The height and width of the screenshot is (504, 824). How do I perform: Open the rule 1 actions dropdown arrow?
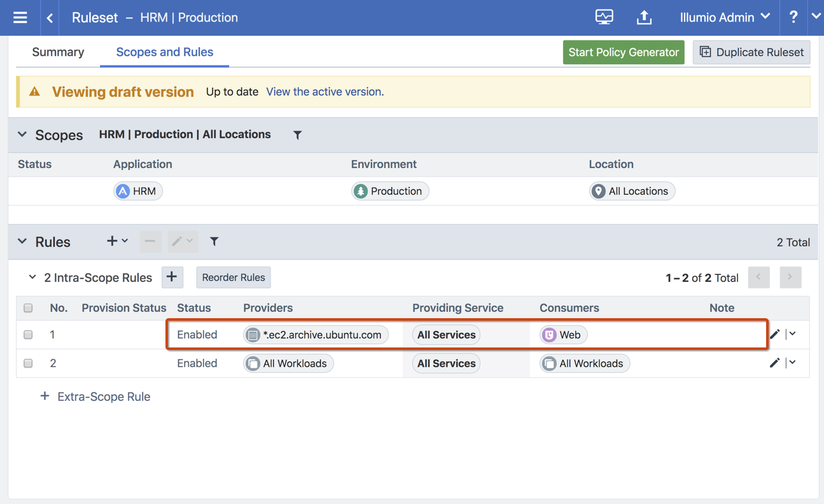coord(792,334)
